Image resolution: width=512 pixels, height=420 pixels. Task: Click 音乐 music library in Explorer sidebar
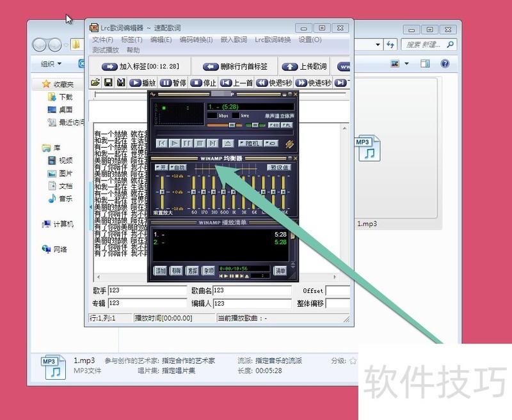tap(60, 198)
